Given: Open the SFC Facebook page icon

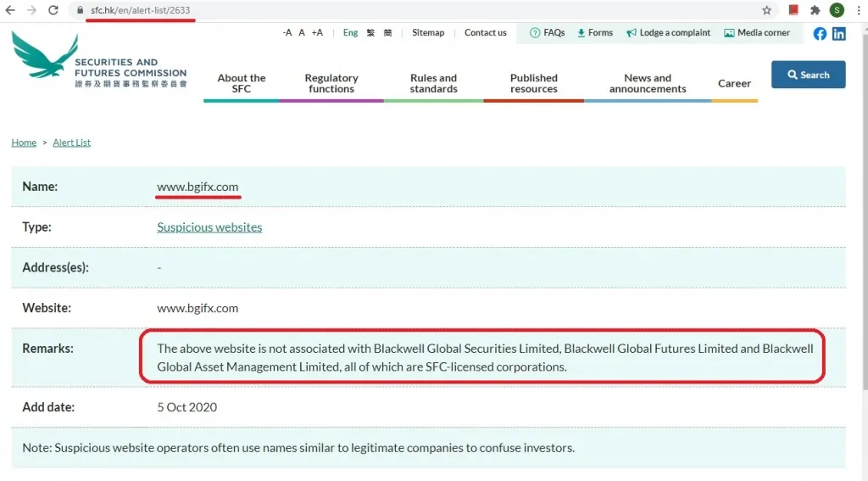Looking at the screenshot, I should point(820,34).
